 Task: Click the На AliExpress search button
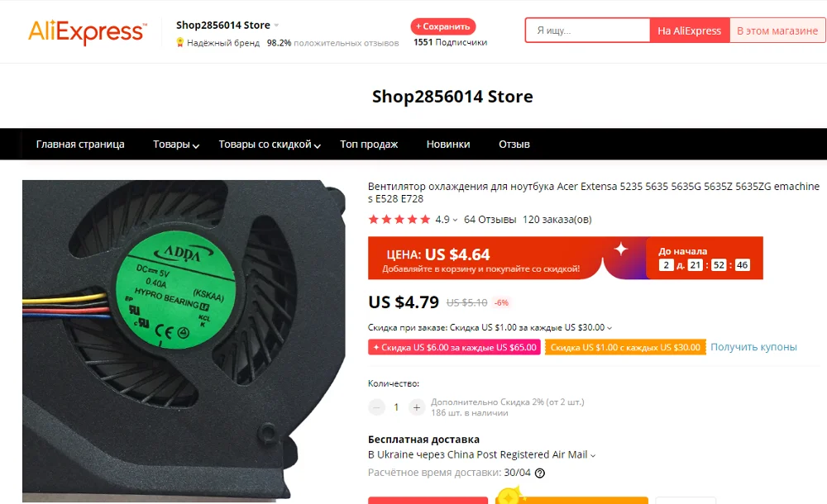[689, 31]
